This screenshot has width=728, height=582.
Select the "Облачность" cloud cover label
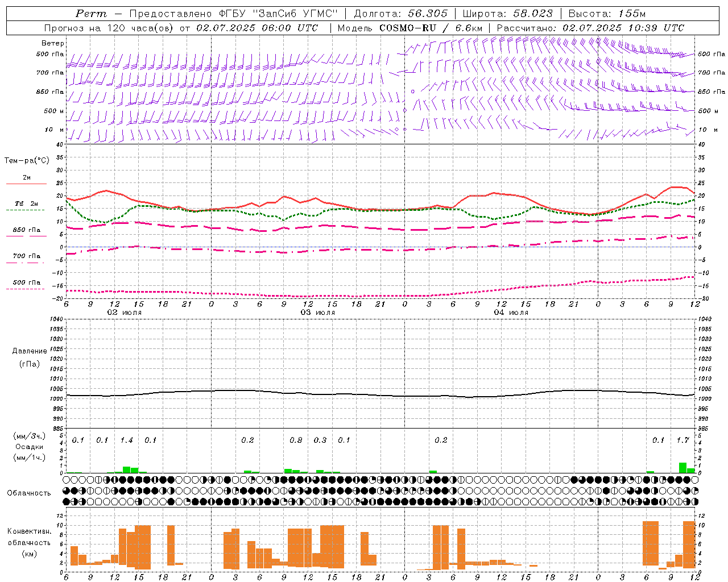(x=29, y=493)
